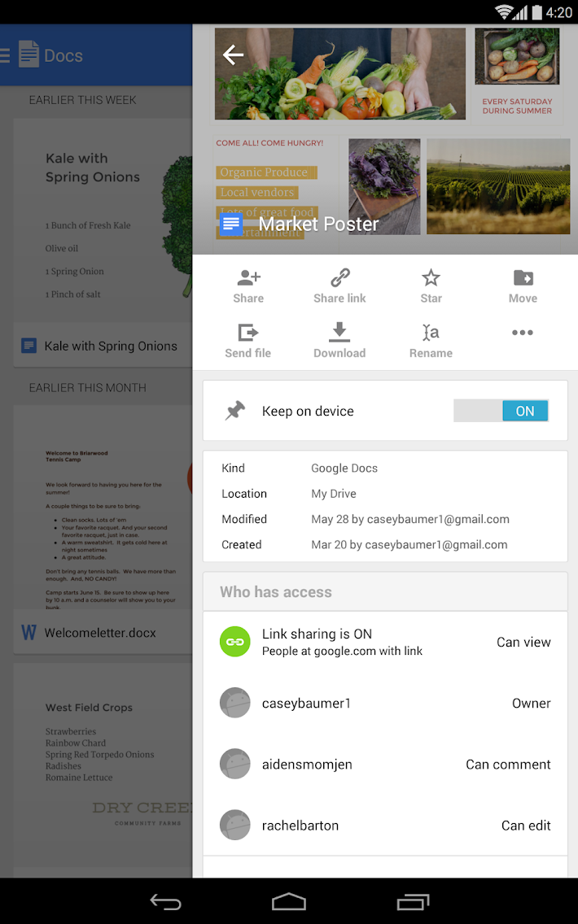This screenshot has height=924, width=578.
Task: Open the Share people icon
Action: click(x=248, y=278)
